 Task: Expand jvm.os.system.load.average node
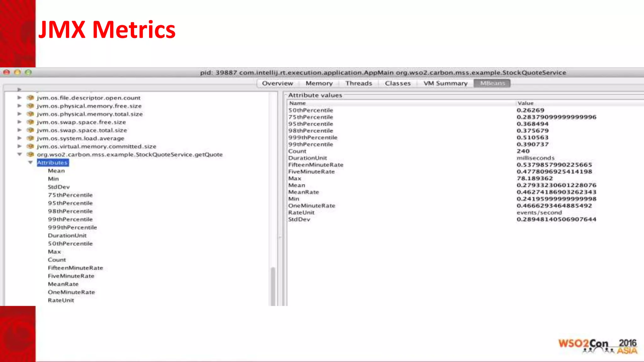click(x=19, y=138)
